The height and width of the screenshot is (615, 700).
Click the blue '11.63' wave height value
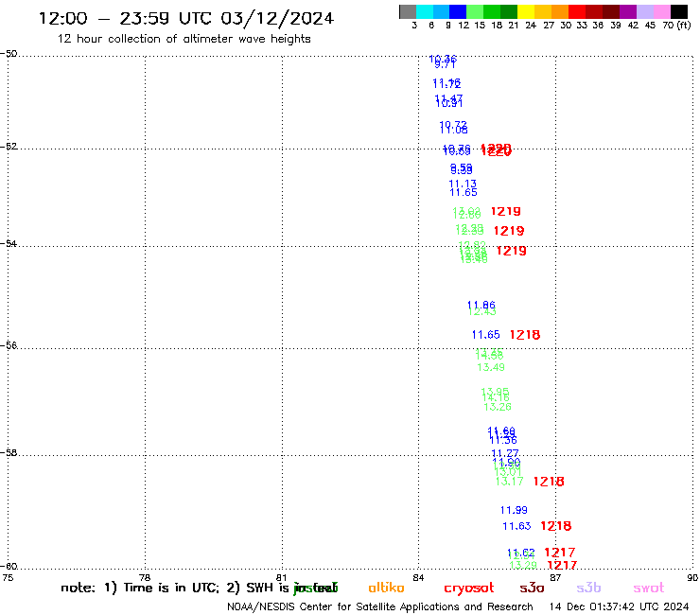[516, 526]
